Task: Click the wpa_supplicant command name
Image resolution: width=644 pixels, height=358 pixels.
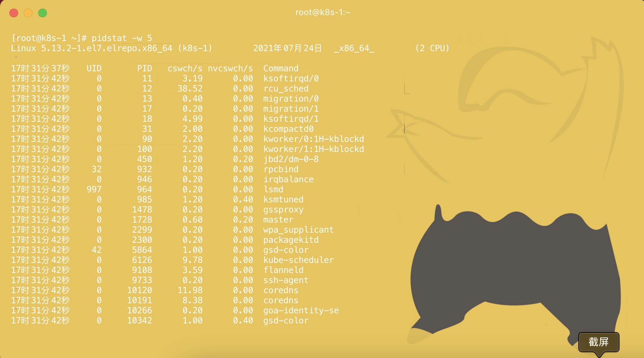Action: pos(299,230)
